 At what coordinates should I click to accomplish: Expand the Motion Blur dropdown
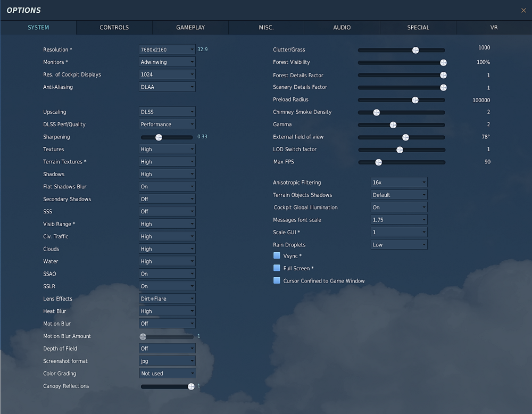click(167, 324)
